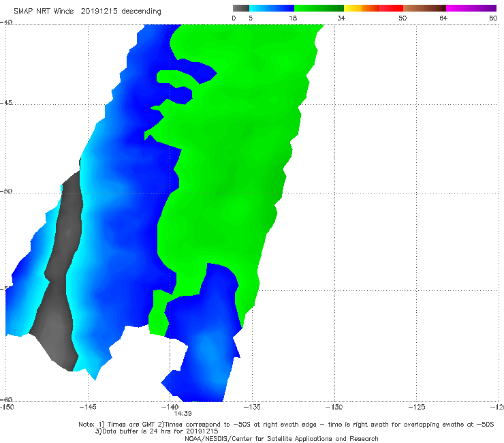Click the brown segment of the color bar

(424, 8)
